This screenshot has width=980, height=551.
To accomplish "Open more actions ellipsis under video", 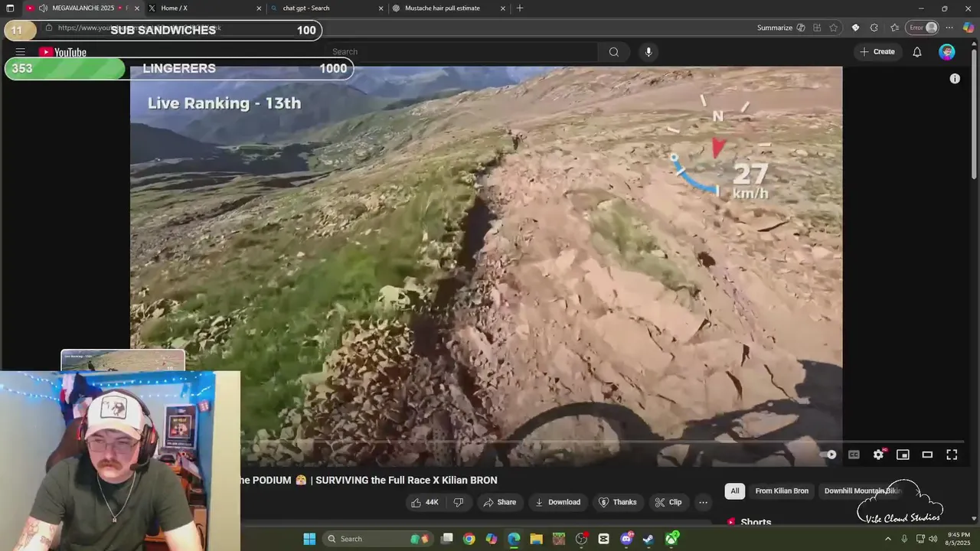I will pyautogui.click(x=703, y=502).
